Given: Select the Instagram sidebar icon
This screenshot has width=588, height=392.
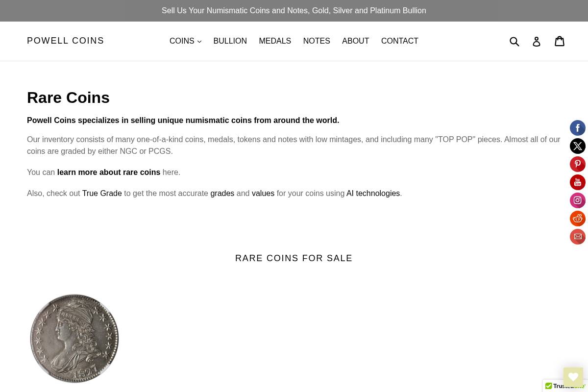Looking at the screenshot, I should 578,200.
